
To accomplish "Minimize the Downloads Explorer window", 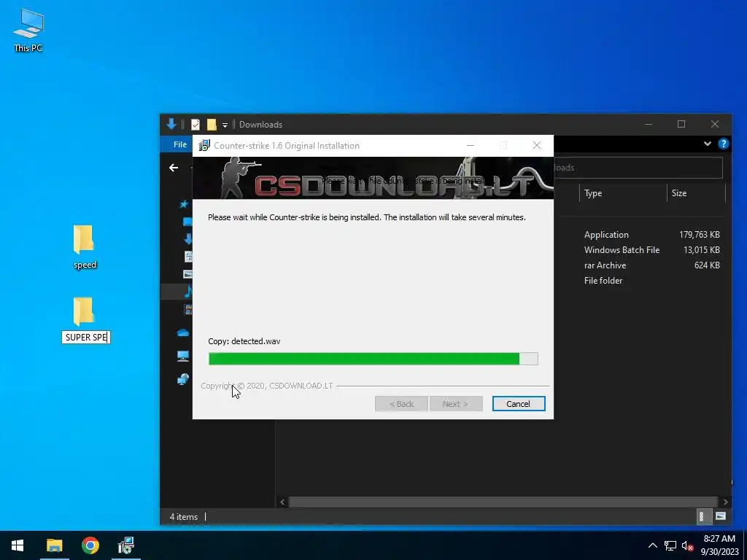I will (649, 124).
